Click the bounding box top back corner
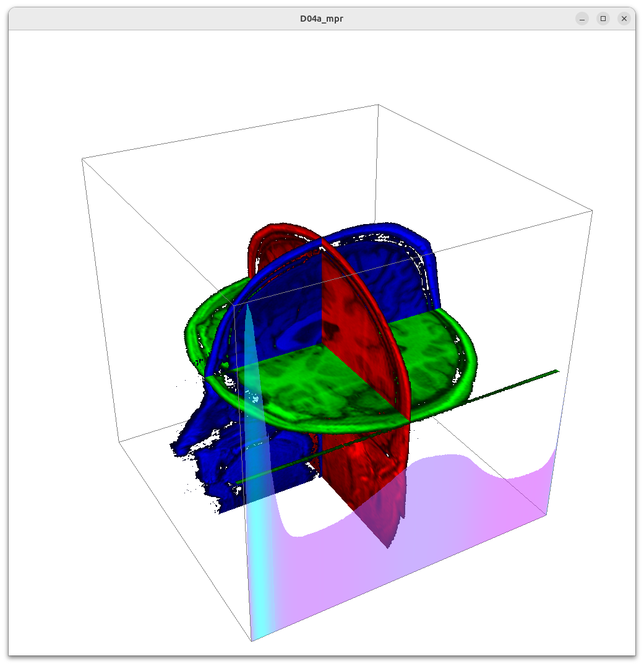Viewport: 644px width, 666px height. point(378,105)
